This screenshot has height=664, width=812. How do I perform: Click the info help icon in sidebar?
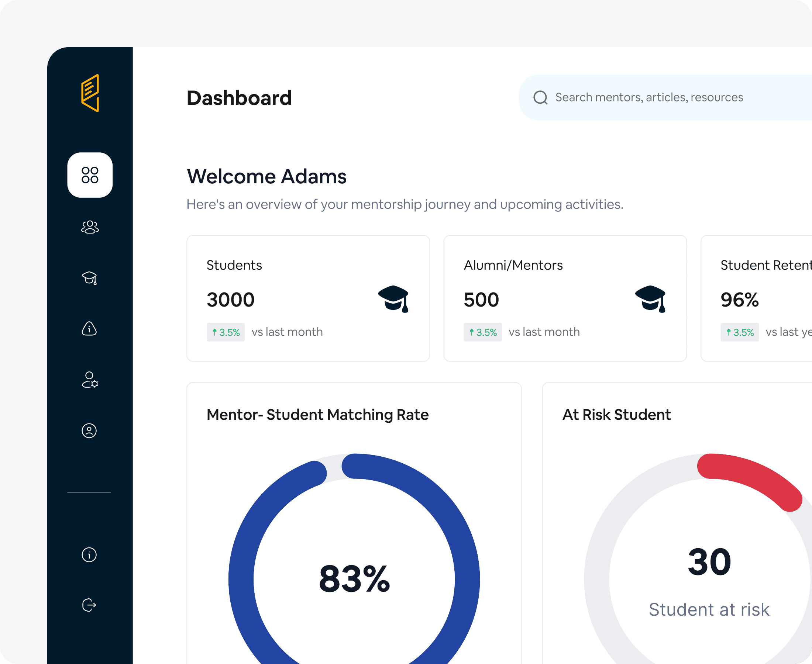pyautogui.click(x=89, y=554)
